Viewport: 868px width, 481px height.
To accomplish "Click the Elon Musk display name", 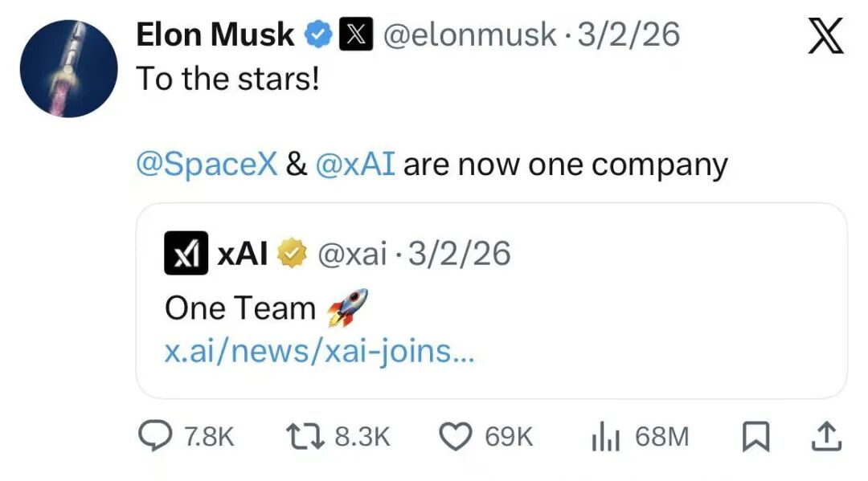I will click(215, 35).
